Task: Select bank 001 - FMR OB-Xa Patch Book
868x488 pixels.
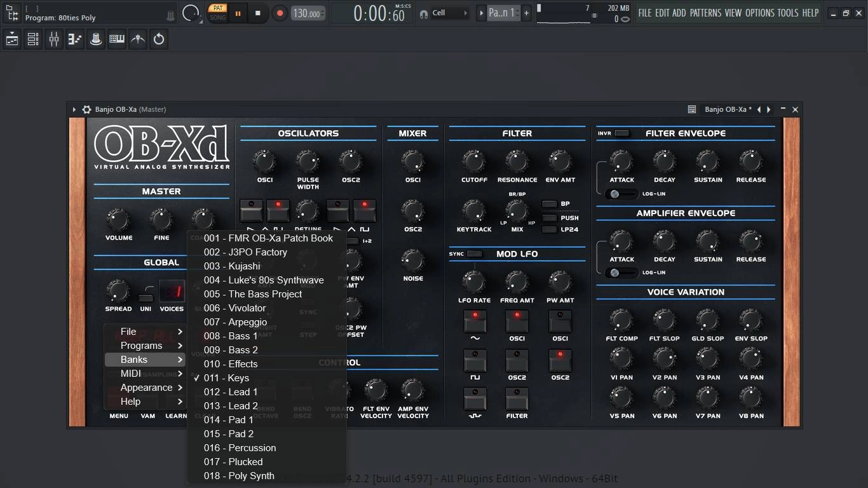Action: (267, 238)
